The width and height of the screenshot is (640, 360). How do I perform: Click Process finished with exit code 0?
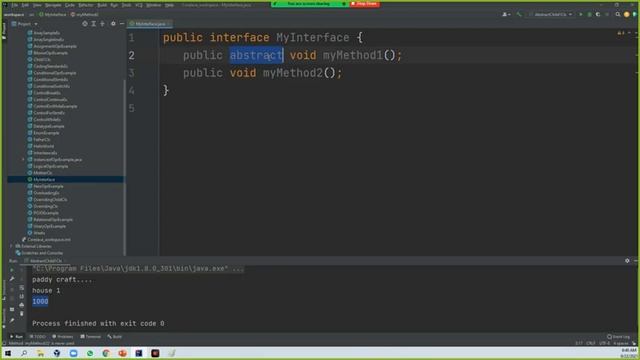click(x=98, y=323)
